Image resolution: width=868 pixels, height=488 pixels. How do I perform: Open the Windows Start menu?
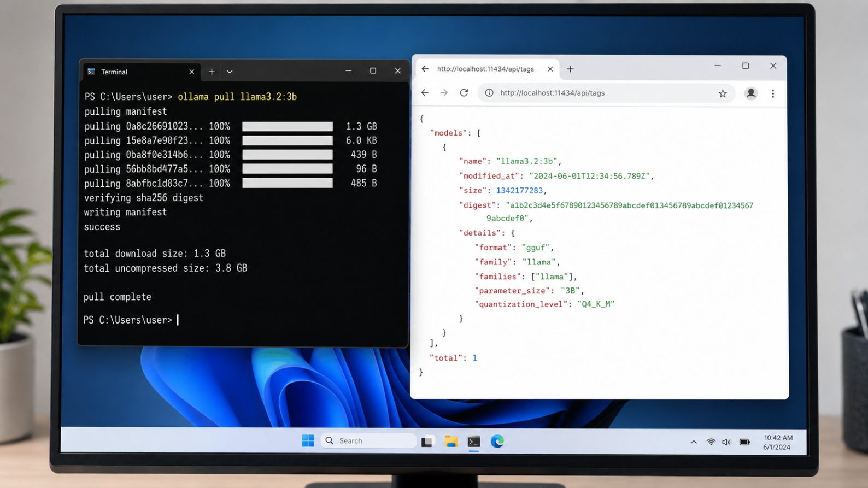(308, 441)
